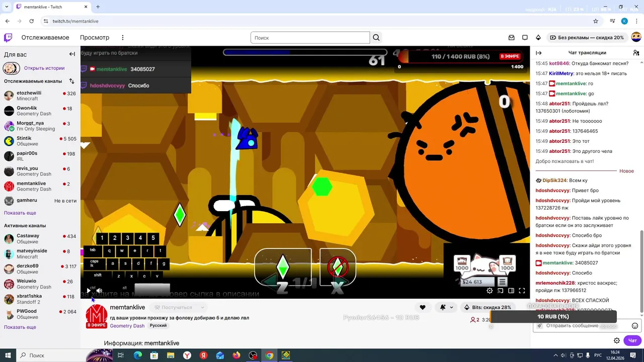Click the Bits sparkle icon in message box
This screenshot has width=644, height=362.
[539, 326]
